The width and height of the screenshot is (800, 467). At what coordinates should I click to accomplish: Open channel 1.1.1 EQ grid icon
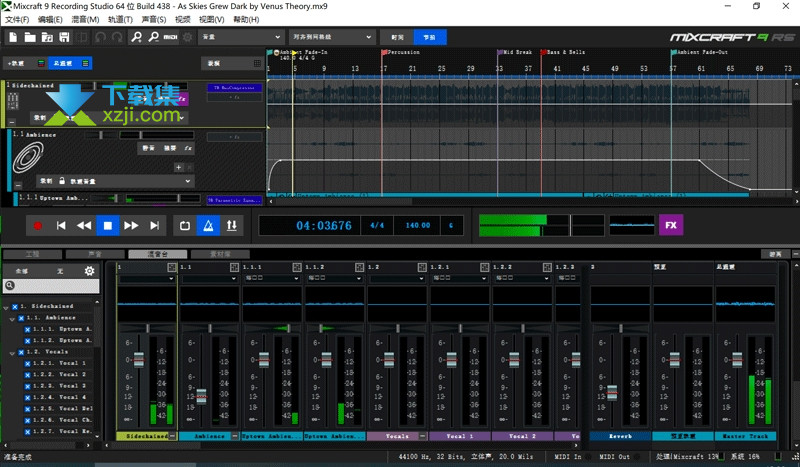click(297, 267)
